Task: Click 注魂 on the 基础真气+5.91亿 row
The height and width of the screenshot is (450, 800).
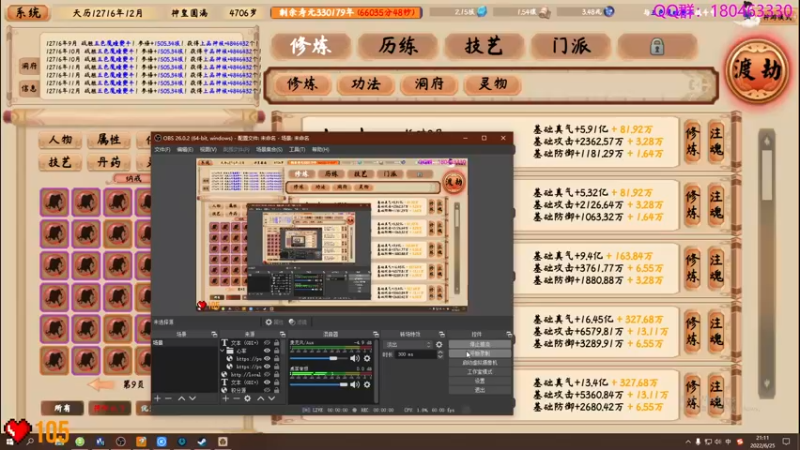Action: pyautogui.click(x=716, y=141)
